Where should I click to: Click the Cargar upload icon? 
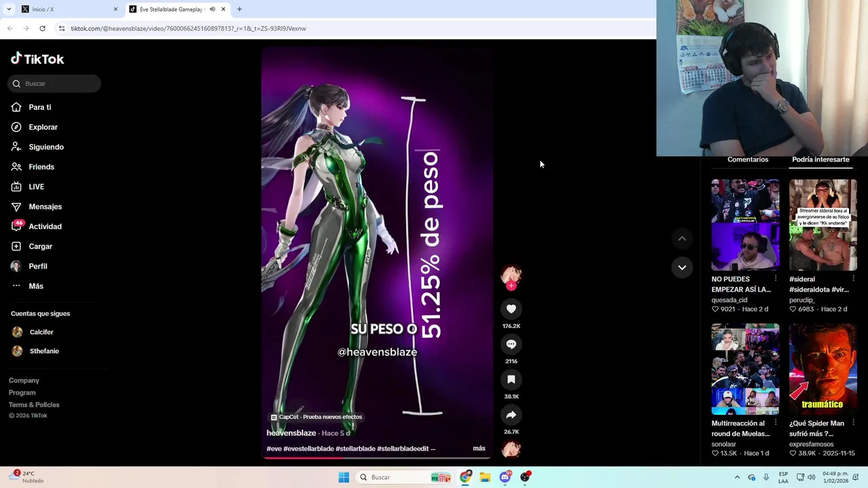click(x=16, y=246)
